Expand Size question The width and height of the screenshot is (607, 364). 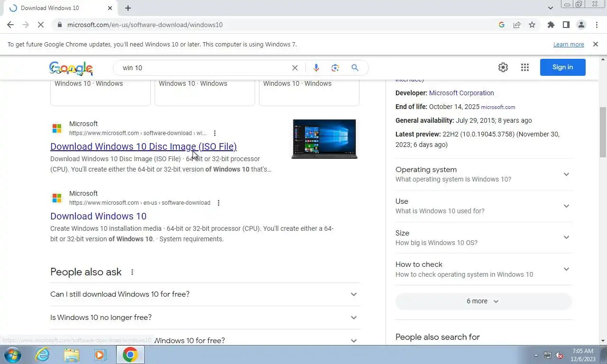[484, 237]
